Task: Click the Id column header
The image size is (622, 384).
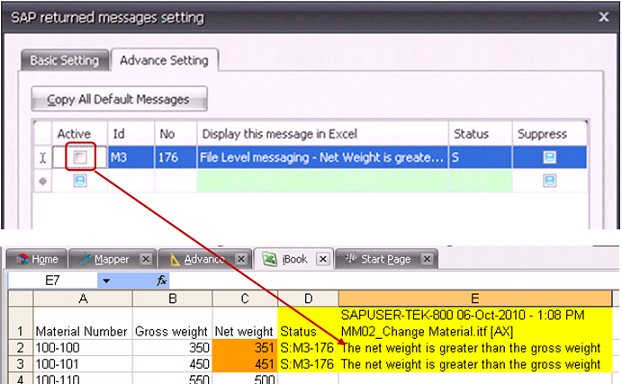Action: coord(131,134)
